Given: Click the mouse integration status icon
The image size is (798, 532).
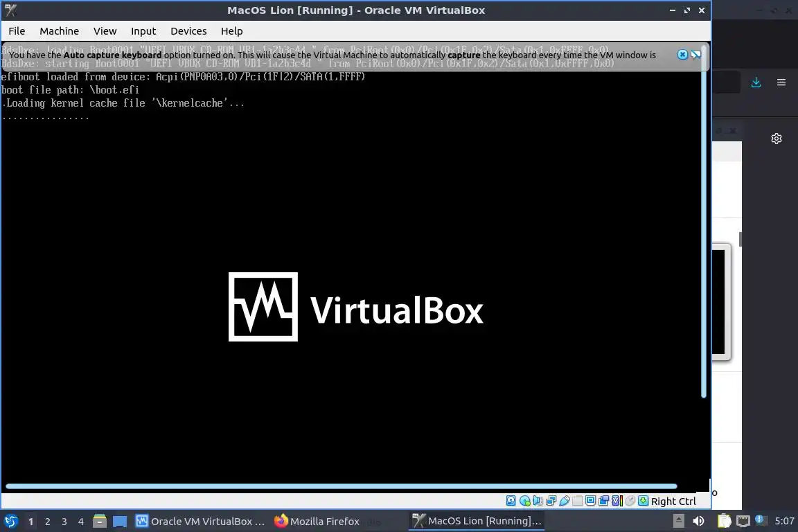Looking at the screenshot, I should point(630,501).
